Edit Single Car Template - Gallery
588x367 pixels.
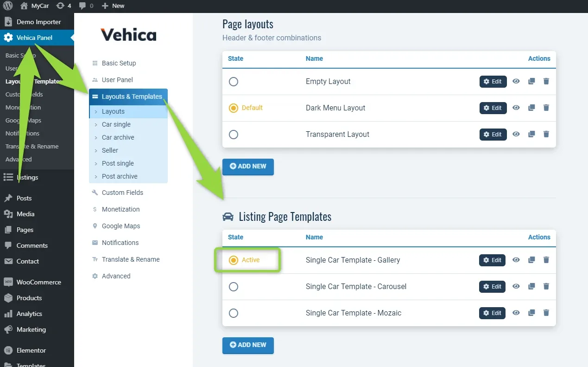(x=493, y=260)
